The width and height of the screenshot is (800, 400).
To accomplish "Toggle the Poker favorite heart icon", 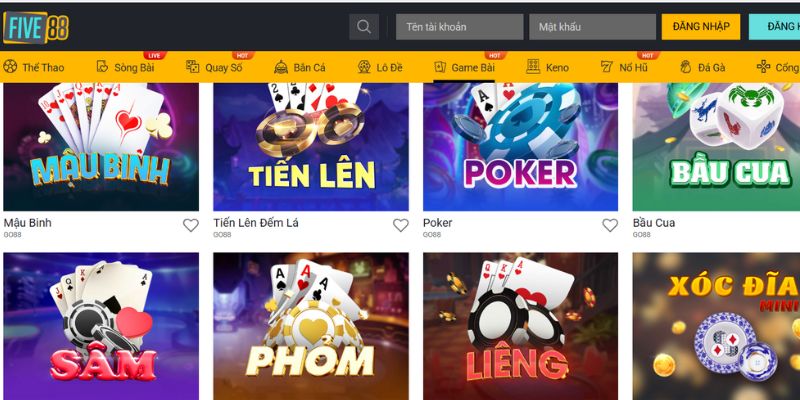I will (x=610, y=225).
